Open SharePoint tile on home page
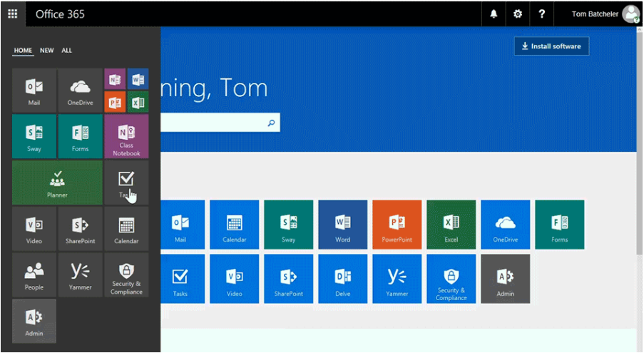644x353 pixels. (x=289, y=279)
